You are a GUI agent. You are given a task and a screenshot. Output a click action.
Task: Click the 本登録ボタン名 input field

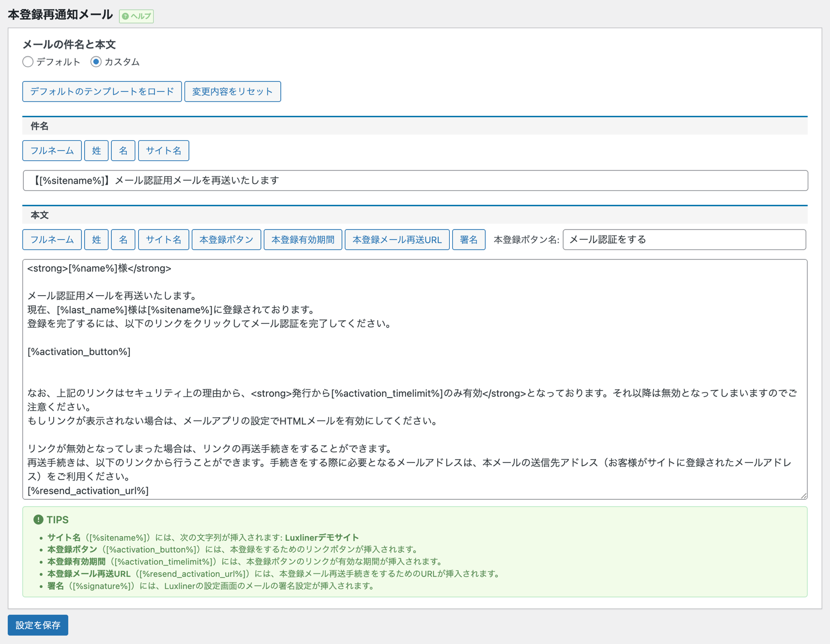683,240
